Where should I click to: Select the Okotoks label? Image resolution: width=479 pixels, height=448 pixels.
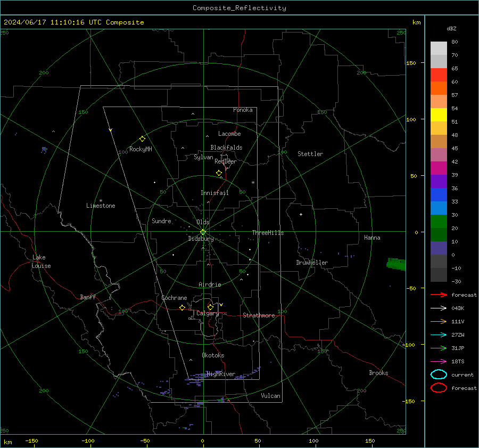point(213,355)
